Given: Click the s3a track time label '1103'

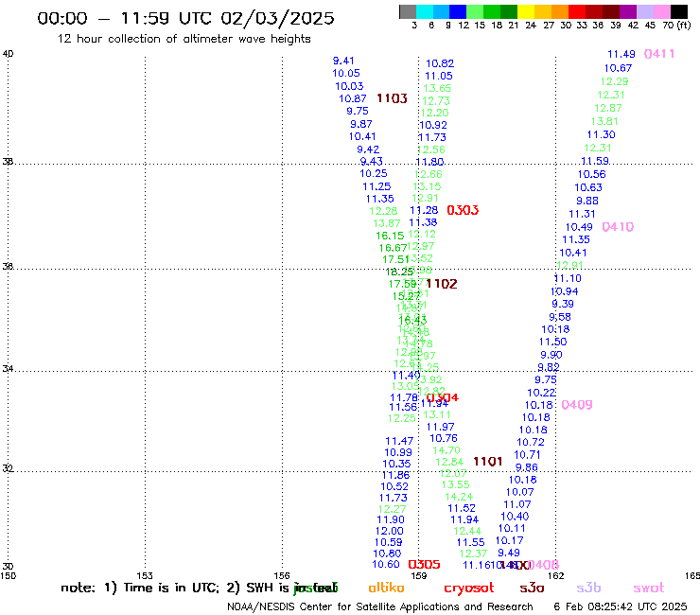Looking at the screenshot, I should tap(392, 98).
